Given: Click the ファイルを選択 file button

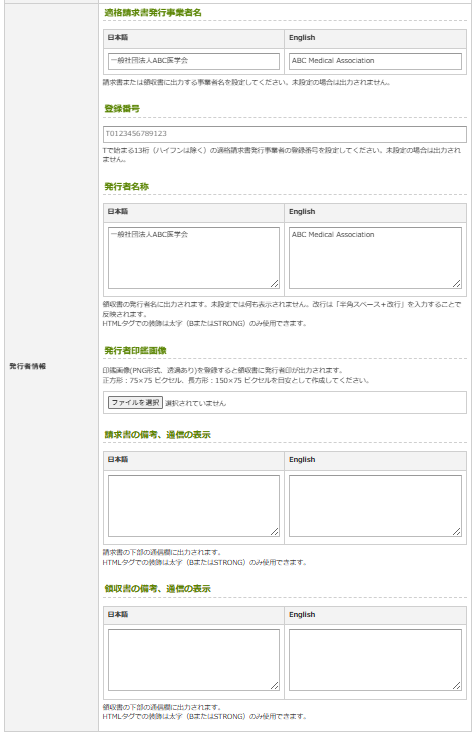Looking at the screenshot, I should point(135,403).
